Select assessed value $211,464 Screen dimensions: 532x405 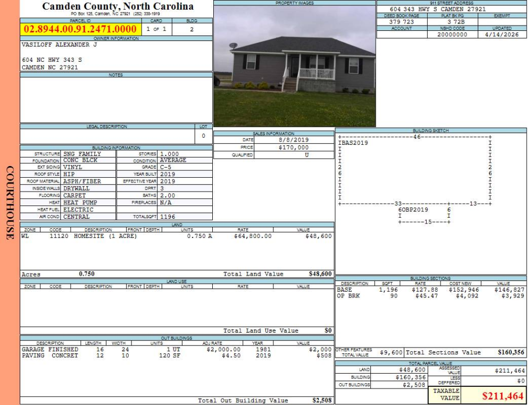[510, 371]
